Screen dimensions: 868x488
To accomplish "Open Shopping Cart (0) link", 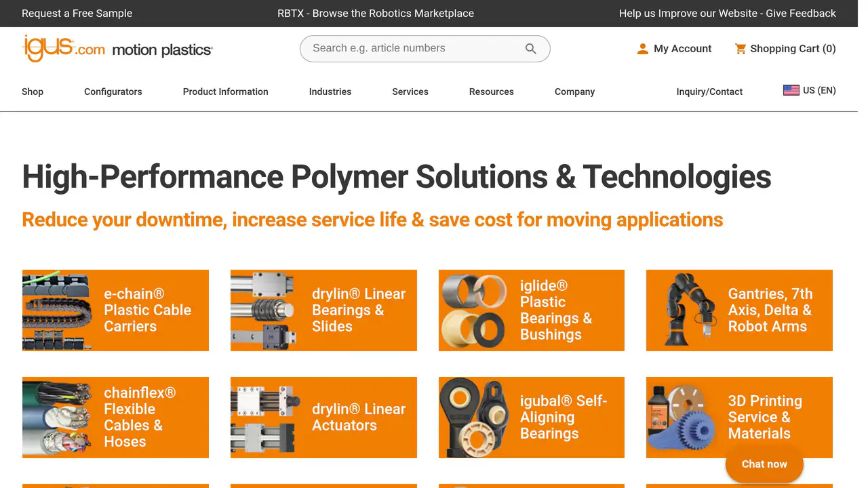I will [785, 49].
